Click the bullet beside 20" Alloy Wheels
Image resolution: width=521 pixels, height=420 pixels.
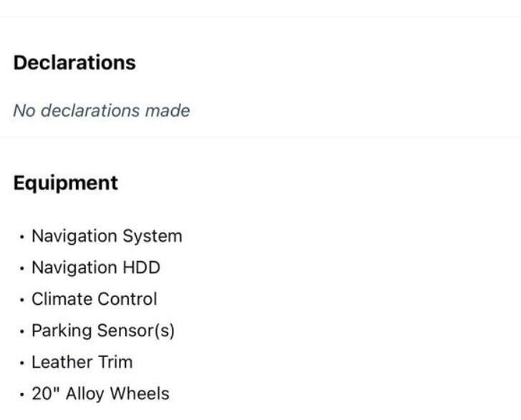[22, 395]
